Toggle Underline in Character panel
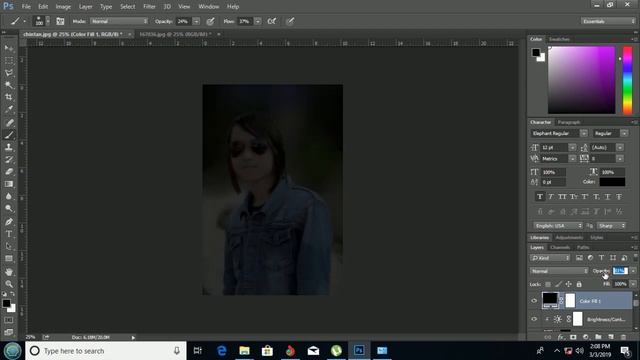 pos(608,197)
